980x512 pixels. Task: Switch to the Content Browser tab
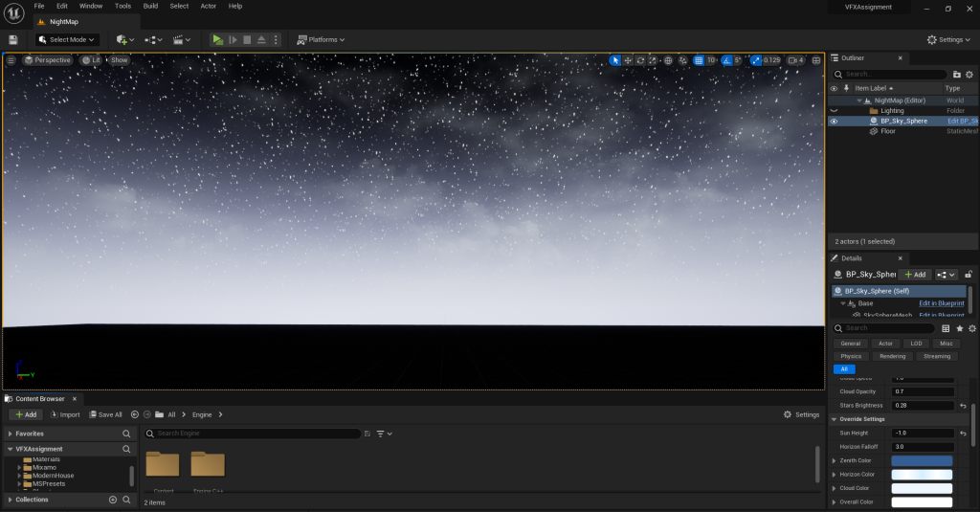[39, 398]
